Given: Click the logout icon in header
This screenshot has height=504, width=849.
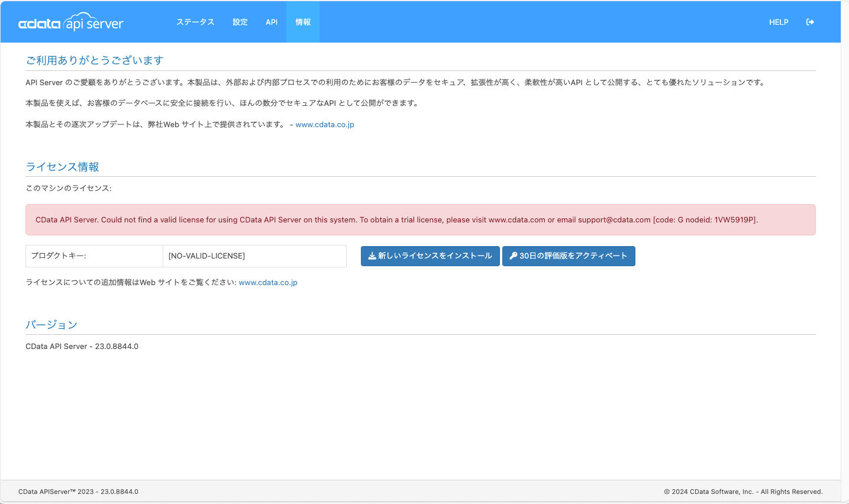Looking at the screenshot, I should [810, 22].
